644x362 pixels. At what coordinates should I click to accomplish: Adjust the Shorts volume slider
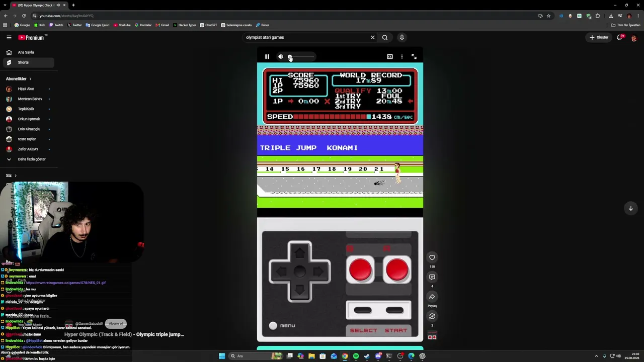302,57
